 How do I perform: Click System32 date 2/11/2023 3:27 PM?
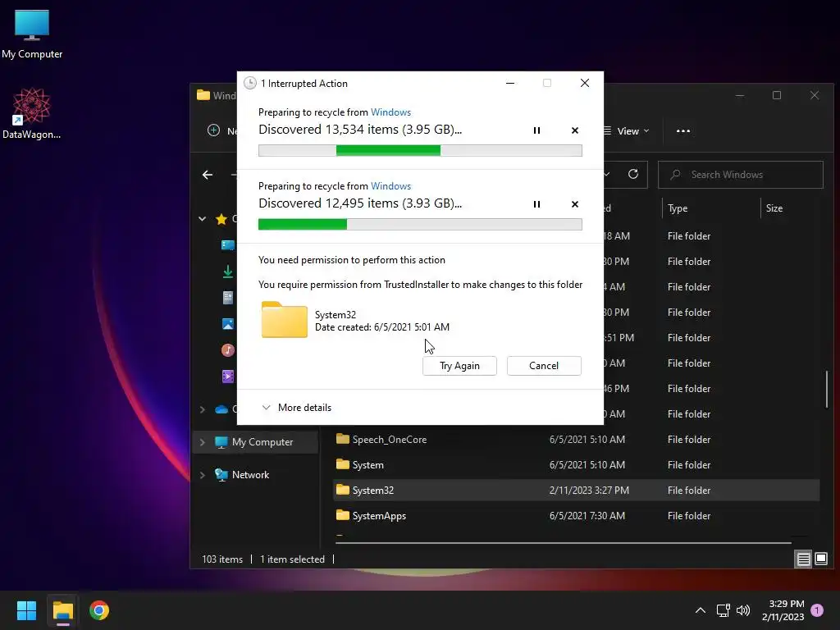click(589, 491)
